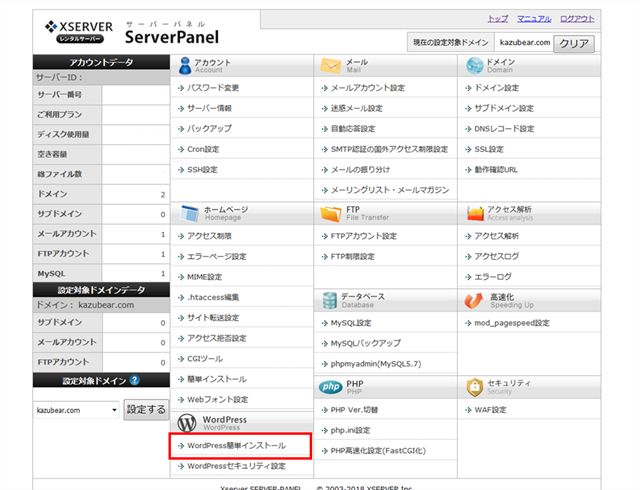
Task: Click the XSERVER logo
Action: (x=79, y=31)
